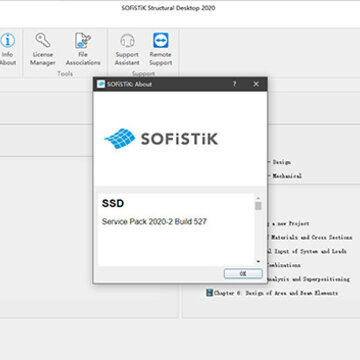
Task: Open Chapter 6: Design of Area and Beam Elements
Action: point(276,293)
